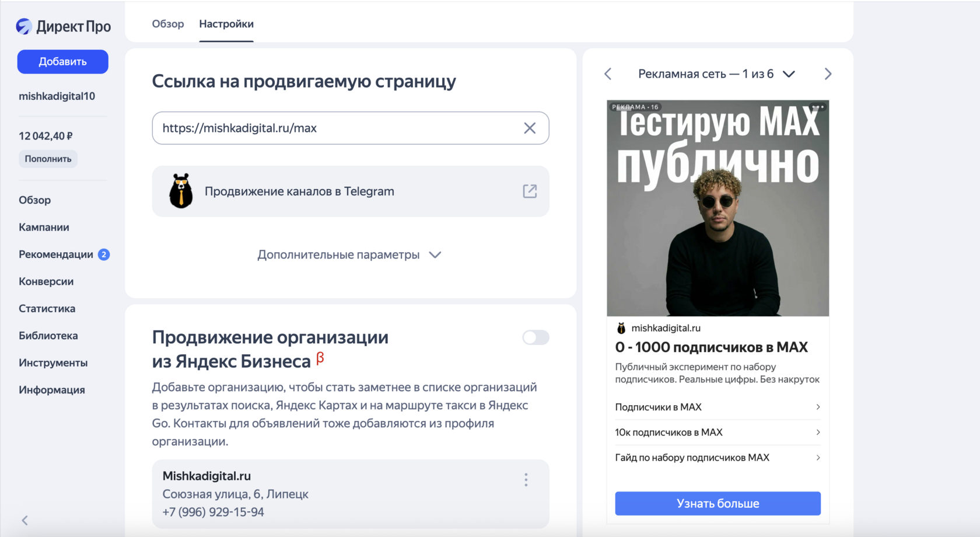This screenshot has height=537, width=980.
Task: Go to previous ad preview
Action: pyautogui.click(x=608, y=74)
